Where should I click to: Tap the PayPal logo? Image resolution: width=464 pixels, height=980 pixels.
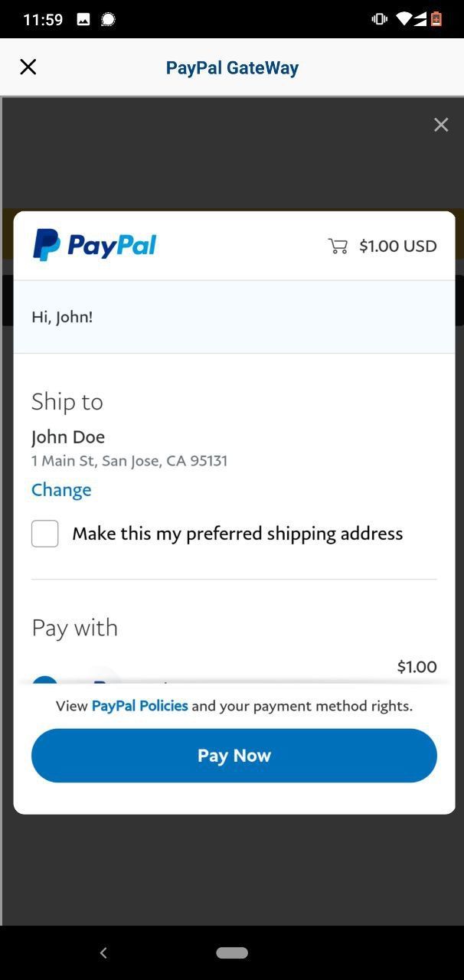point(94,245)
